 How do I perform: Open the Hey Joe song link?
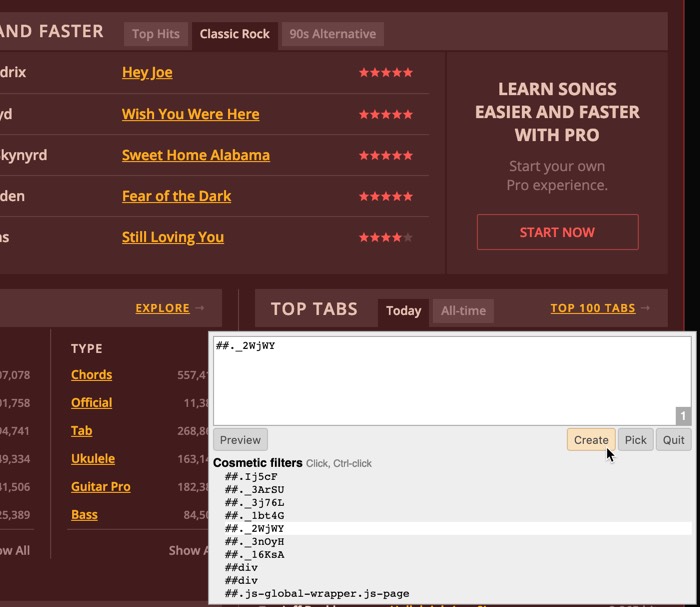click(x=147, y=72)
